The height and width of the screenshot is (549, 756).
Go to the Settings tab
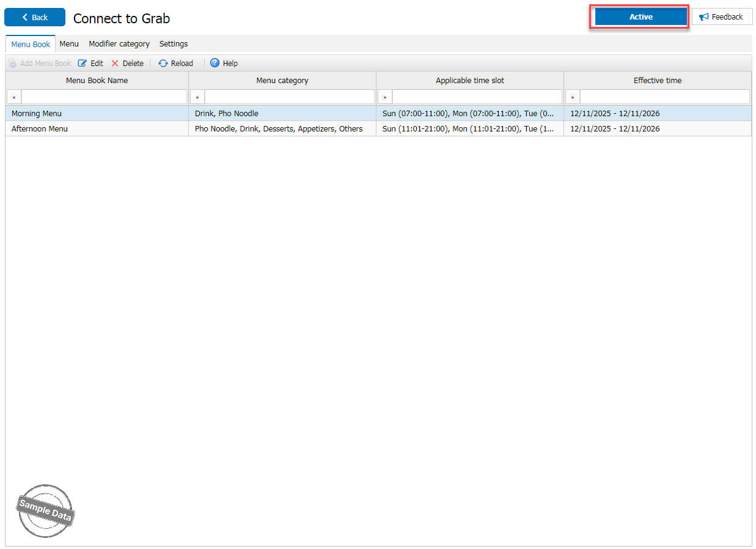pos(174,44)
